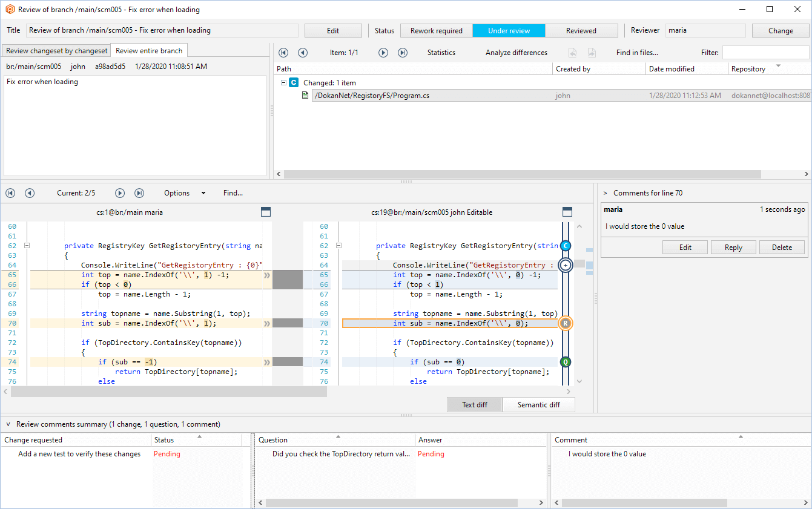Click the double-arrow at left line 65
This screenshot has height=509, width=812.
coord(267,275)
